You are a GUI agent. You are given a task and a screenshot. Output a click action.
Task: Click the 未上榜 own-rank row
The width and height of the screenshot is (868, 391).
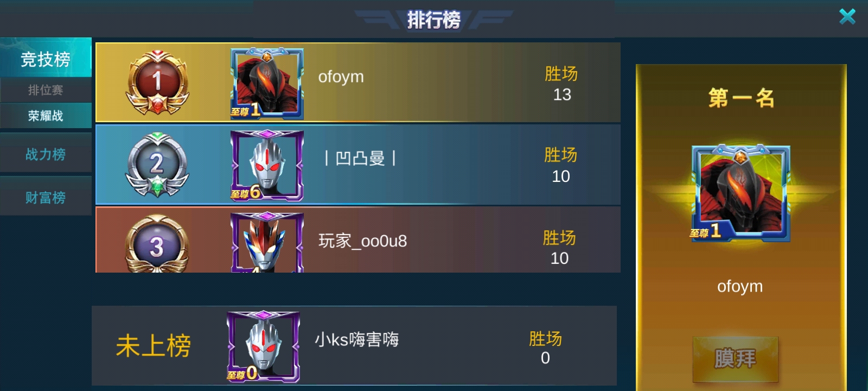pos(354,346)
